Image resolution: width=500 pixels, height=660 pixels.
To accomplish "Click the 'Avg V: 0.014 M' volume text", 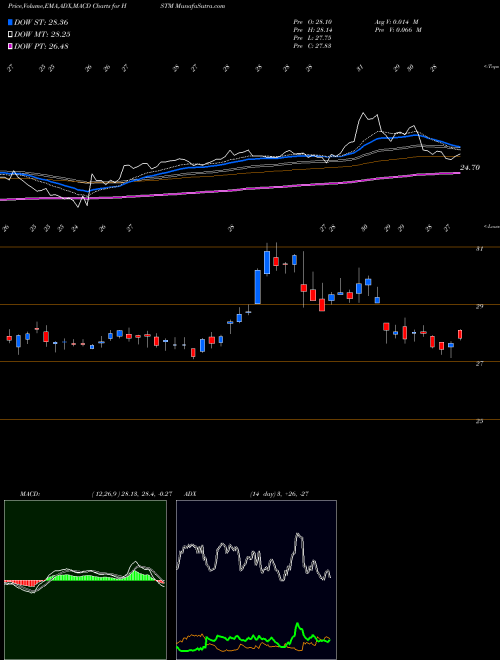I will [396, 22].
